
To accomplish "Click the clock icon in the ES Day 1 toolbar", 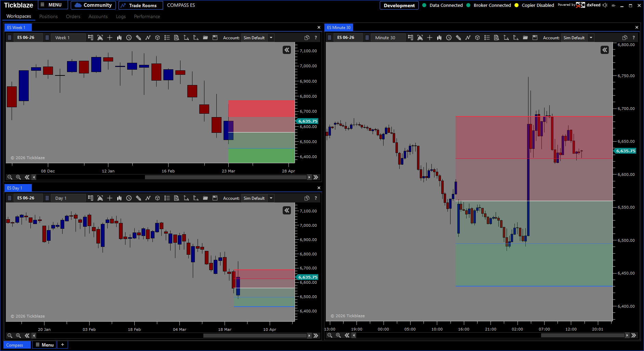I will coord(129,198).
